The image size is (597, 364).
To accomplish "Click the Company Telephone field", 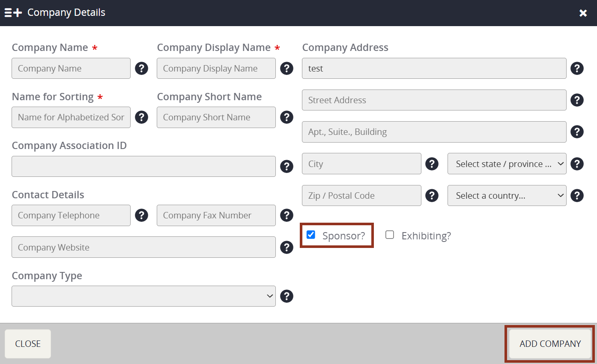I will 71,215.
